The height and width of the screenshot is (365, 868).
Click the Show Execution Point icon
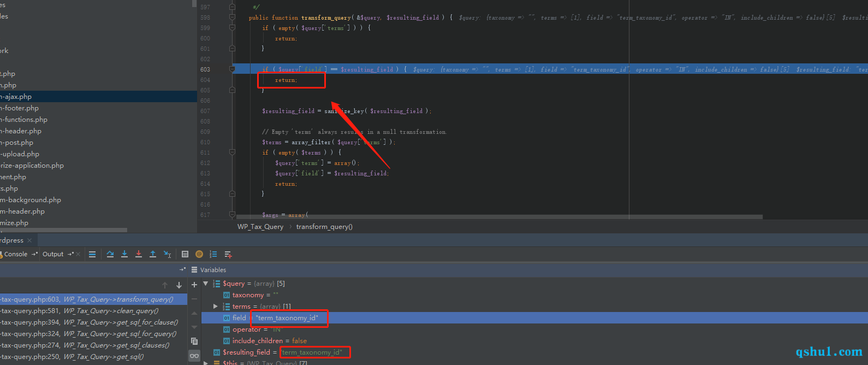pos(92,254)
